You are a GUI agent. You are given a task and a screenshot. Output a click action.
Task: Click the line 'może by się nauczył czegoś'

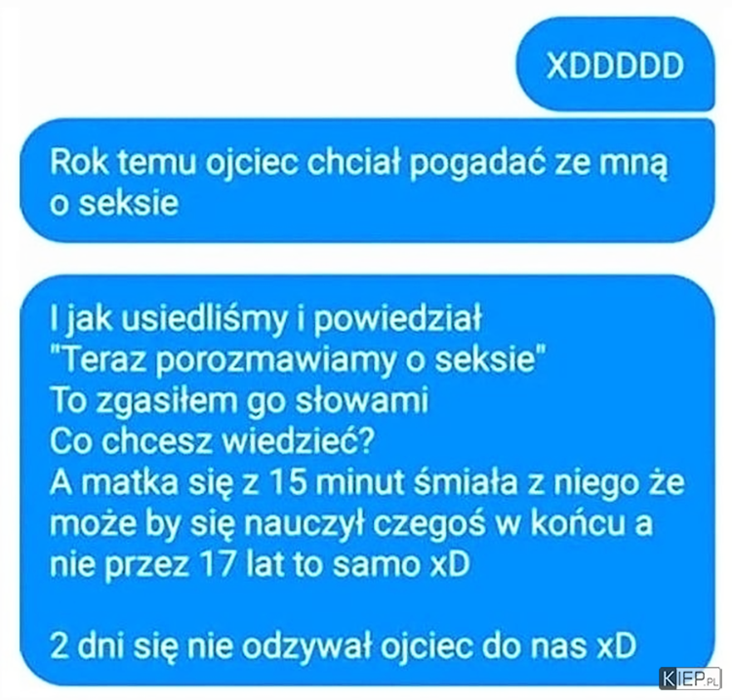[350, 524]
